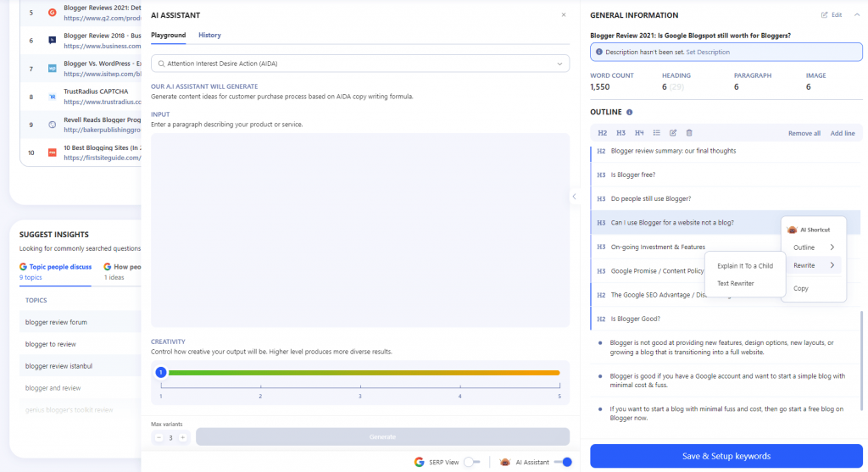Open the 'Topic people discuss' tab
The width and height of the screenshot is (868, 472).
coord(55,271)
